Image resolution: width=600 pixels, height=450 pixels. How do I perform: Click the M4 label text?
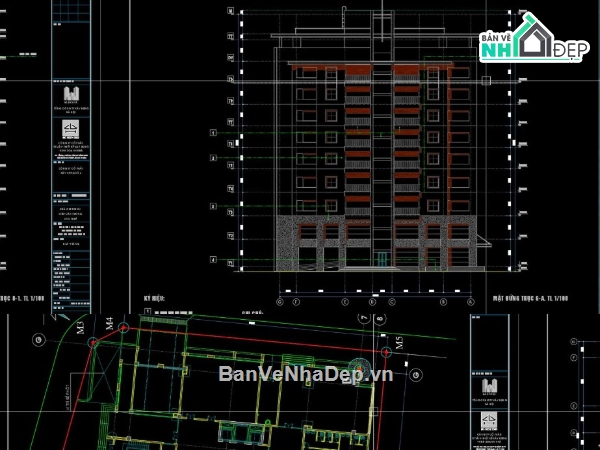point(110,323)
